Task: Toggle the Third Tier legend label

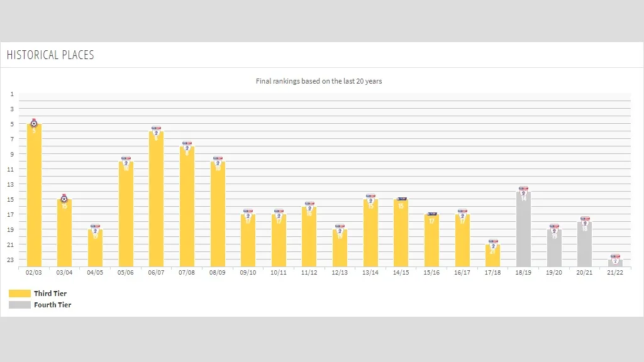Action: [x=50, y=293]
